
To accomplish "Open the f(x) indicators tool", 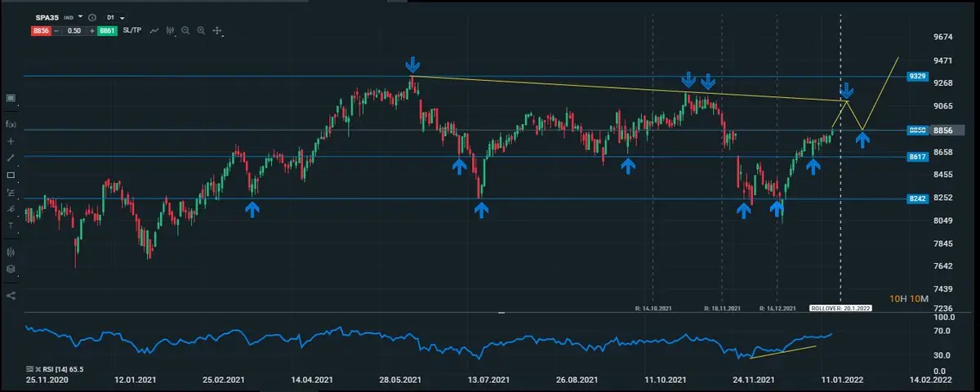I will pos(11,124).
